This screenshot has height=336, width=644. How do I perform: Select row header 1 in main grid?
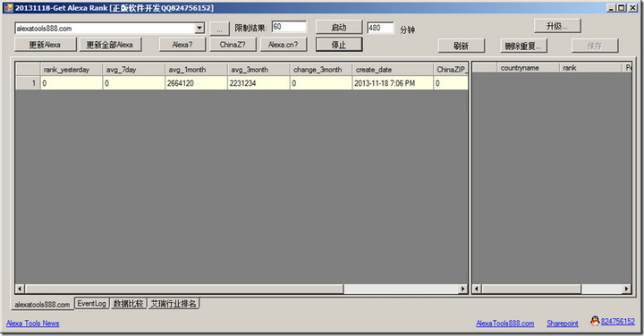28,83
